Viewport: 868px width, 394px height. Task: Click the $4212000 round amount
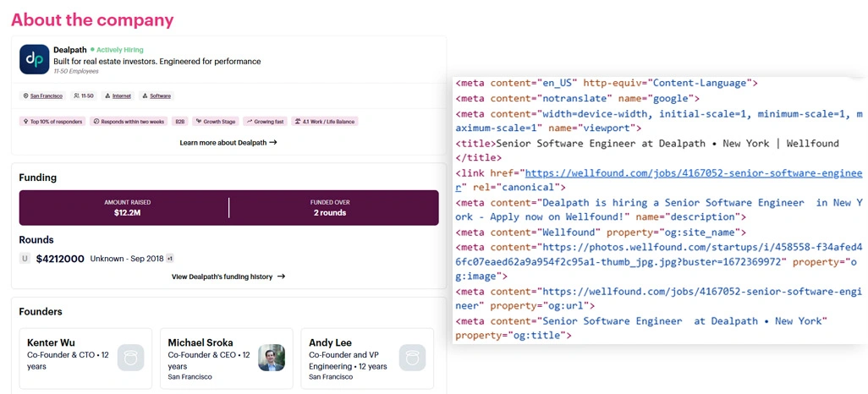60,259
